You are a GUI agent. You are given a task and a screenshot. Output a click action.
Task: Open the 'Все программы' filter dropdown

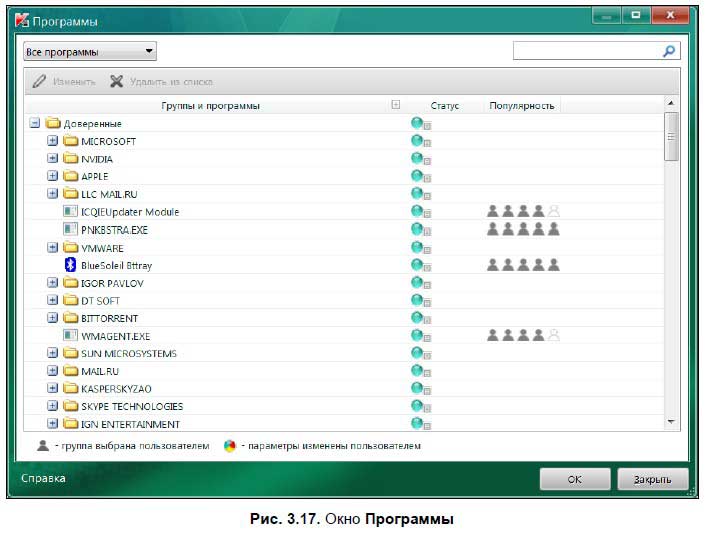89,52
